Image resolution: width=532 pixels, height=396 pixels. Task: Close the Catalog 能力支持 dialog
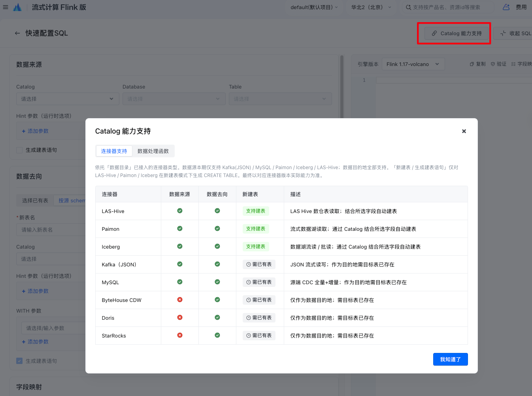(464, 131)
